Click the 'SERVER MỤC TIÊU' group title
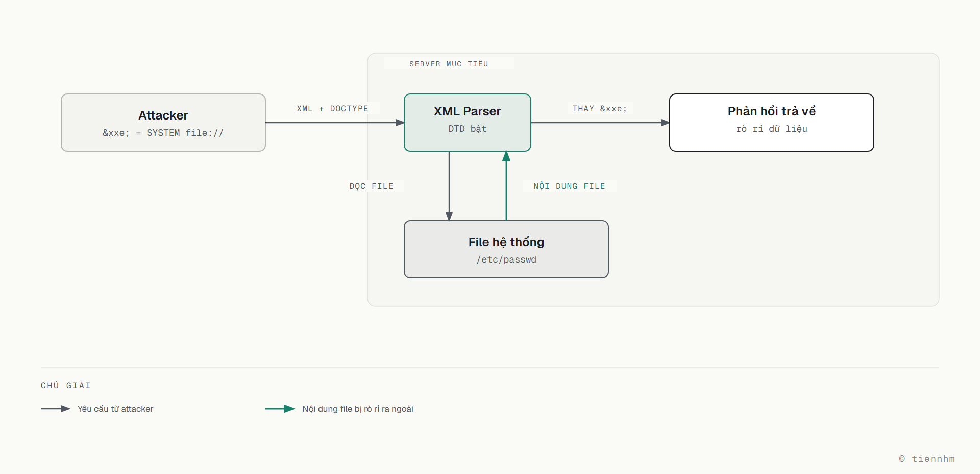This screenshot has height=474, width=980. (449, 64)
